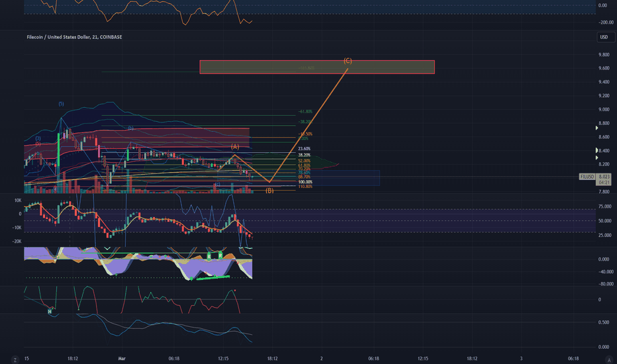Open the USD currency selector
Screen dimensions: 617x364
point(605,37)
